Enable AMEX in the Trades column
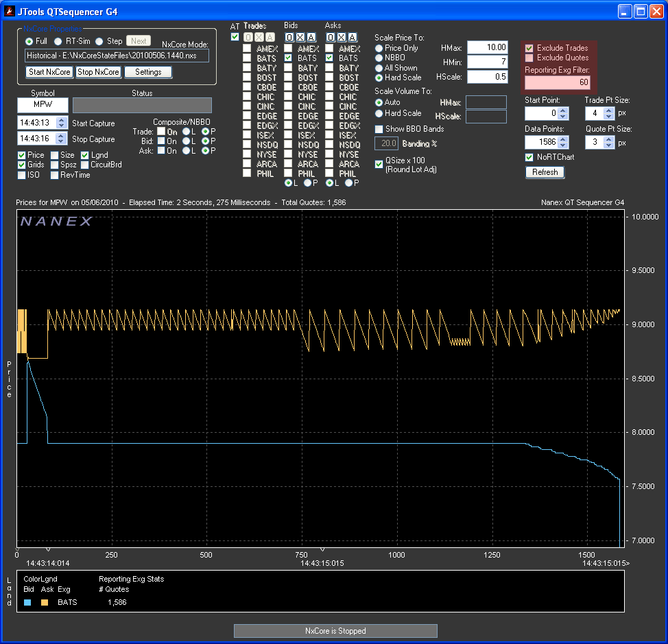The height and width of the screenshot is (644, 668). (247, 48)
